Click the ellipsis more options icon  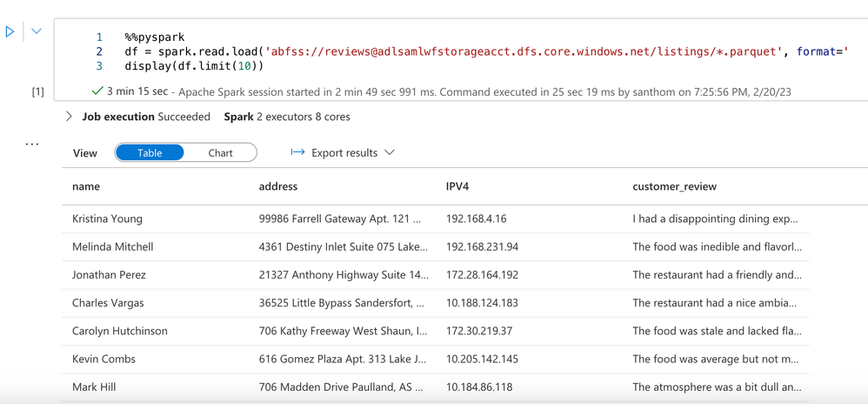pyautogui.click(x=32, y=144)
